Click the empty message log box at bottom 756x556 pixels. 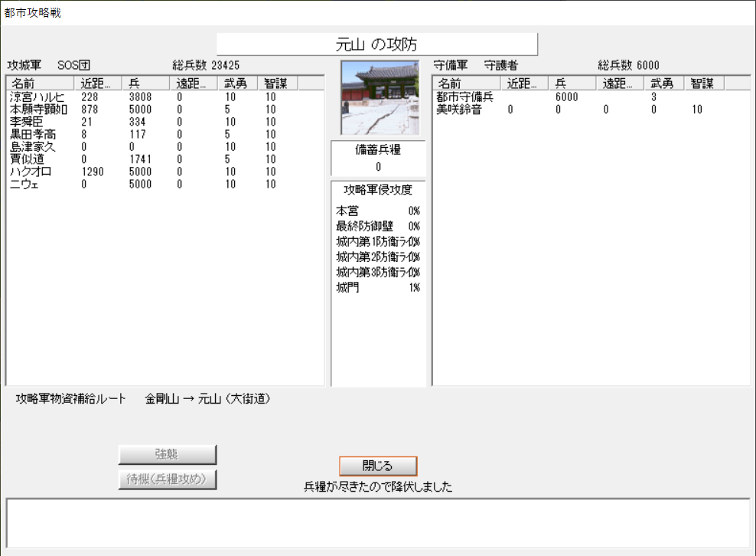[378, 522]
